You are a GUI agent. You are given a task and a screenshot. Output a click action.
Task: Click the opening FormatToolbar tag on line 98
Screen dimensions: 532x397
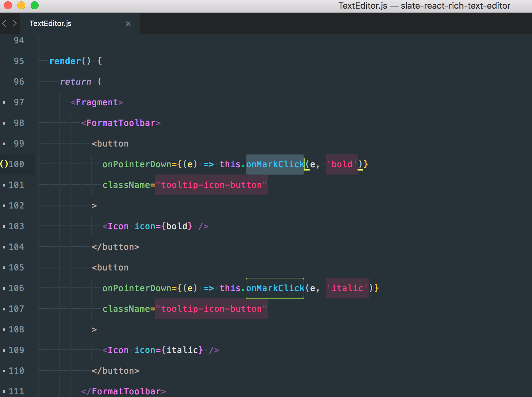pyautogui.click(x=121, y=123)
